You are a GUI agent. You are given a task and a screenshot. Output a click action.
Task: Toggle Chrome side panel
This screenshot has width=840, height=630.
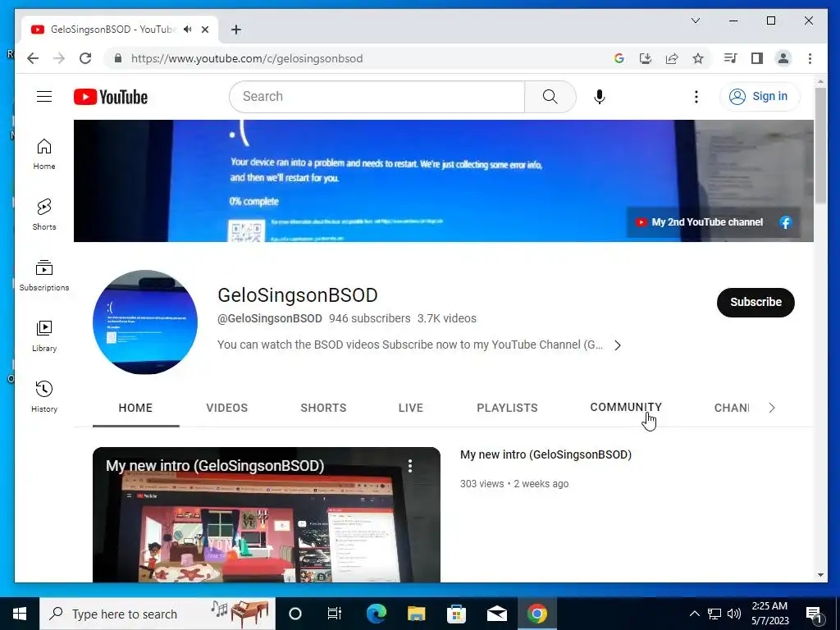(x=756, y=58)
